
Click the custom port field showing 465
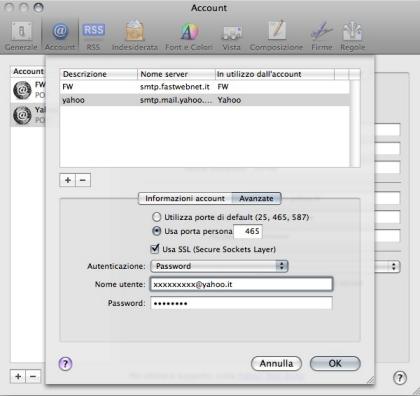pyautogui.click(x=248, y=231)
